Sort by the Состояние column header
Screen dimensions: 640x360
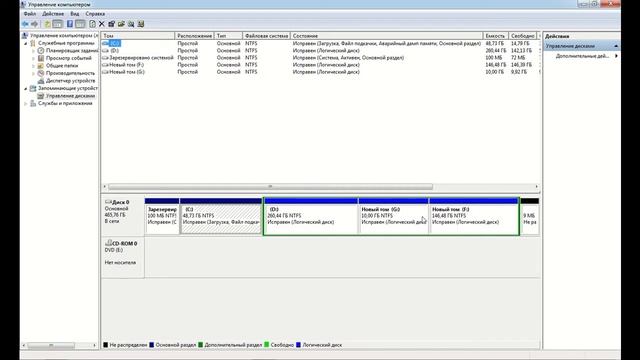click(x=387, y=36)
